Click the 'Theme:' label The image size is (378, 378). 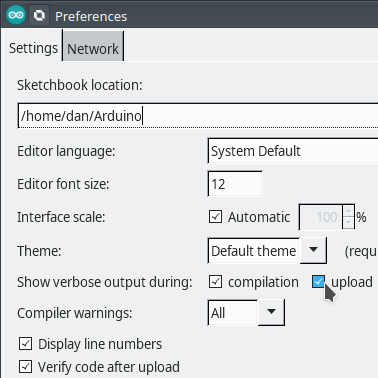(39, 251)
